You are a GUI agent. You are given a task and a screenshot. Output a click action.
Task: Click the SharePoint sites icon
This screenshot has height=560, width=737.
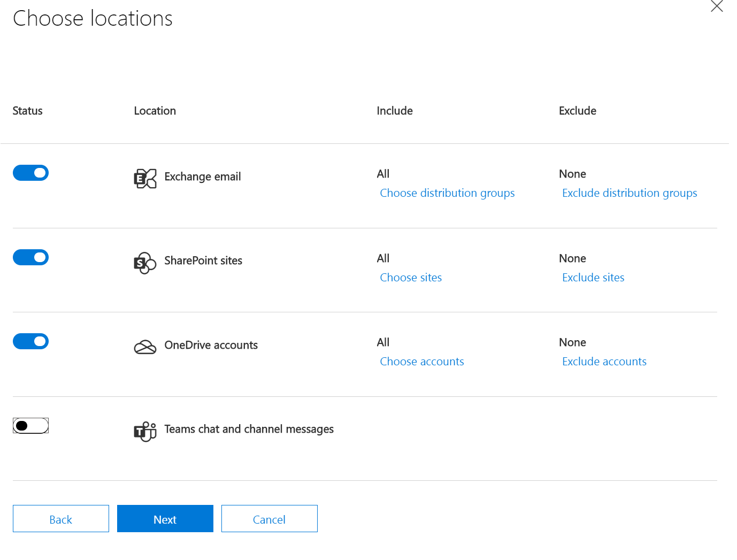click(x=144, y=263)
